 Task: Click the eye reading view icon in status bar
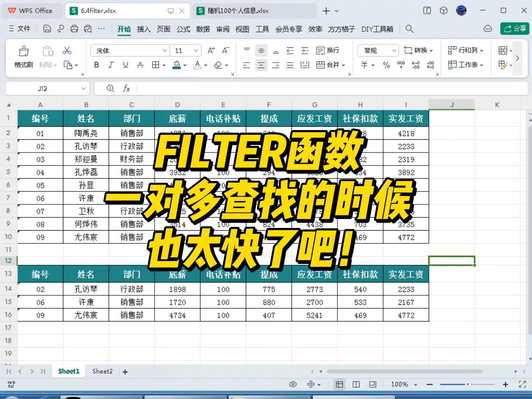coord(293,384)
